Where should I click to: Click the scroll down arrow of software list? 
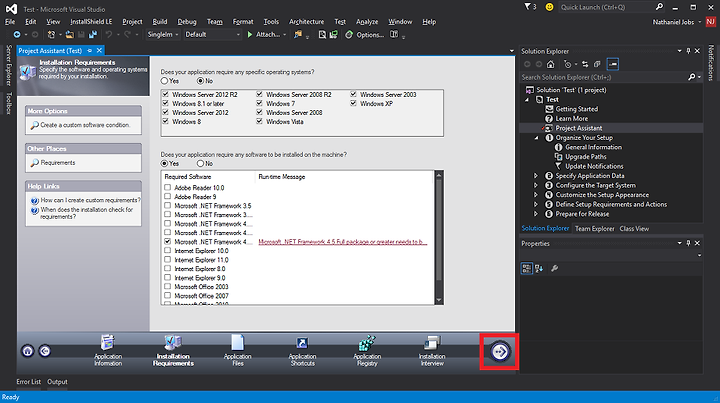[x=439, y=300]
